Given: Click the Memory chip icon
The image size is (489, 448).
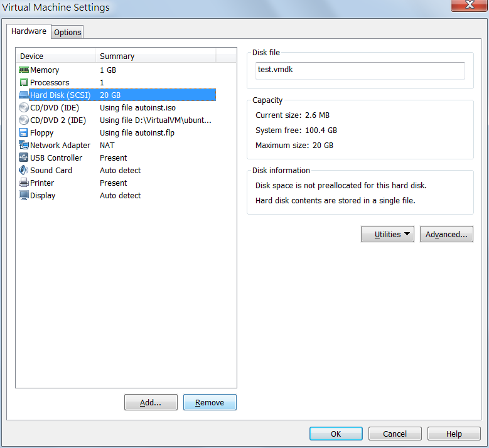Looking at the screenshot, I should (24, 70).
